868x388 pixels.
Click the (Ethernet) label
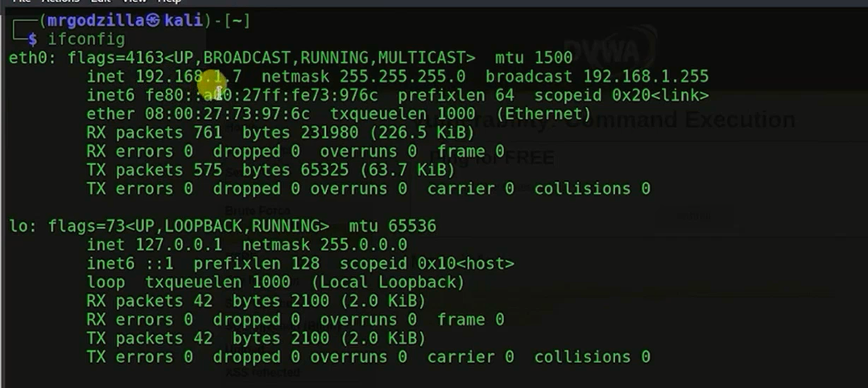pyautogui.click(x=539, y=114)
